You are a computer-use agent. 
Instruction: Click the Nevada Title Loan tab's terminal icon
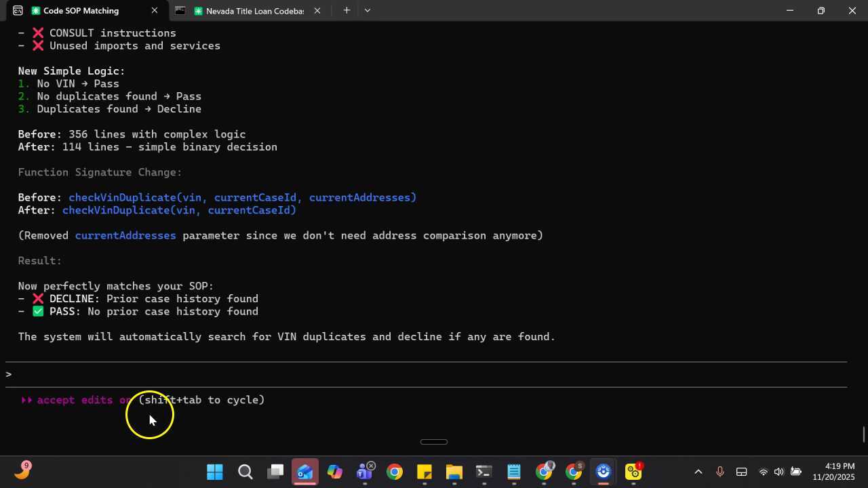point(180,11)
